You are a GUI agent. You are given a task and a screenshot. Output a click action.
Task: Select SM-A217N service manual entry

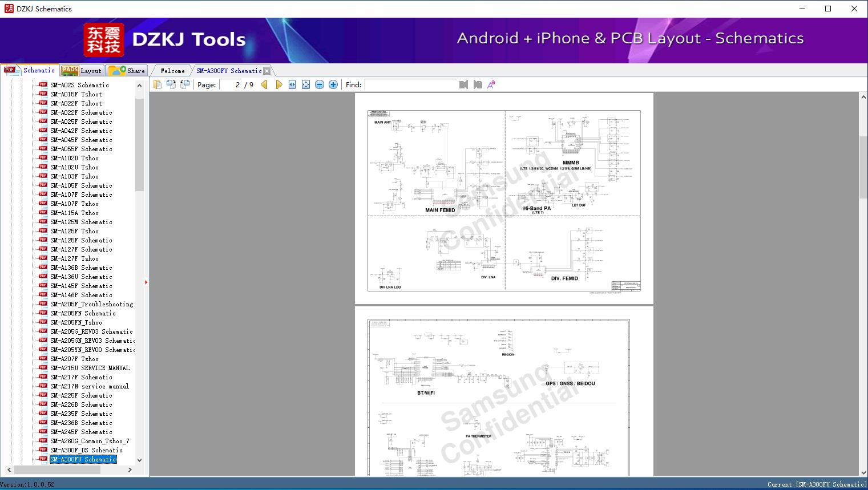90,386
